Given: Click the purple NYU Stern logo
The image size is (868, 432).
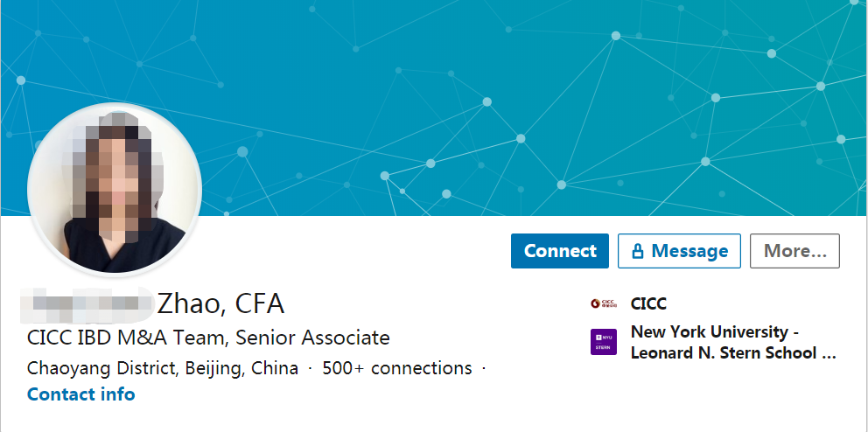Looking at the screenshot, I should 604,342.
